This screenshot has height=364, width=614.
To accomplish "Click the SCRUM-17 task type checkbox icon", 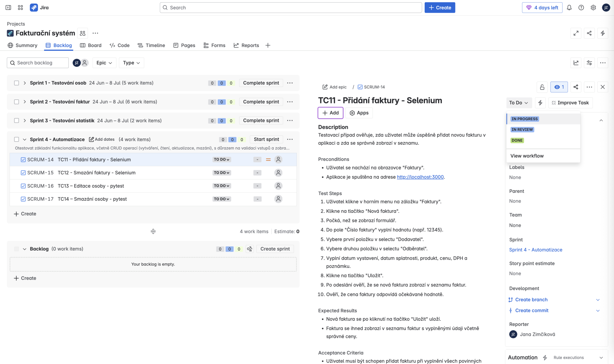I will point(23,199).
